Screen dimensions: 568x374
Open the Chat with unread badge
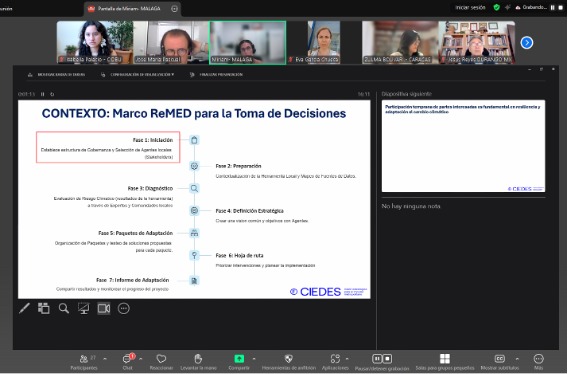[x=128, y=362]
